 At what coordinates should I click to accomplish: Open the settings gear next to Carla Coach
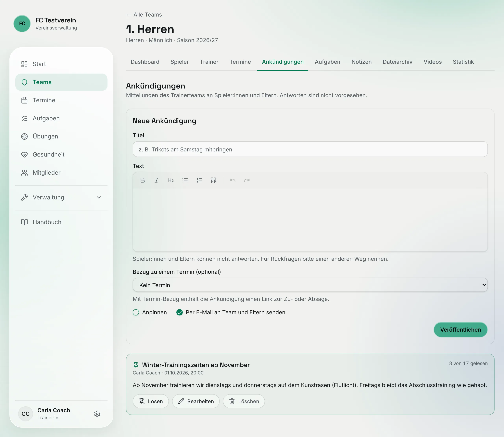97,414
